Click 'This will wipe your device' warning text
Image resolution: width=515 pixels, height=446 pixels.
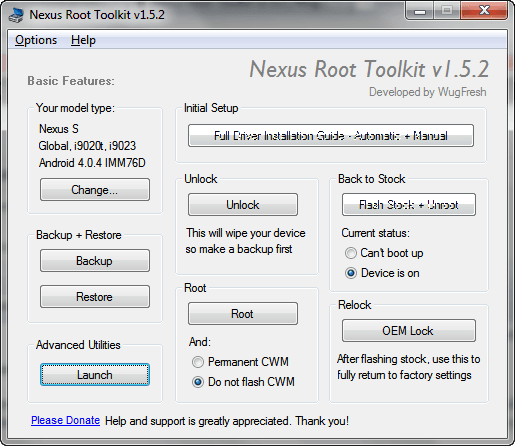(x=246, y=233)
